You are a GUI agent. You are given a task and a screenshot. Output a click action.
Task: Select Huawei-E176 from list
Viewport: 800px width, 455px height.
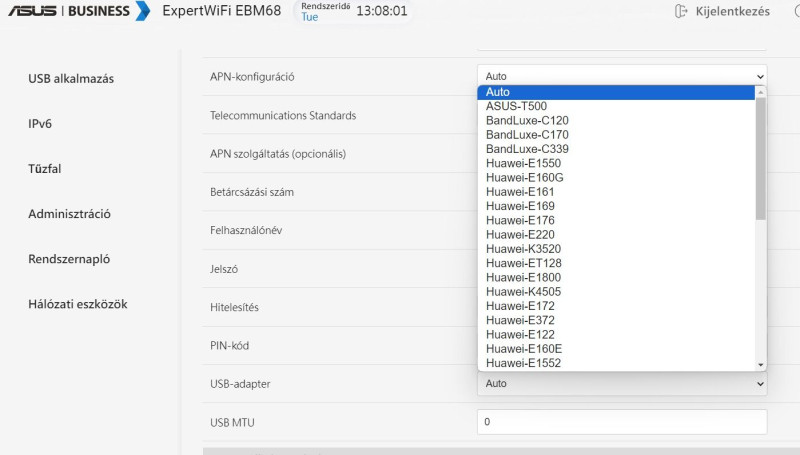616,220
